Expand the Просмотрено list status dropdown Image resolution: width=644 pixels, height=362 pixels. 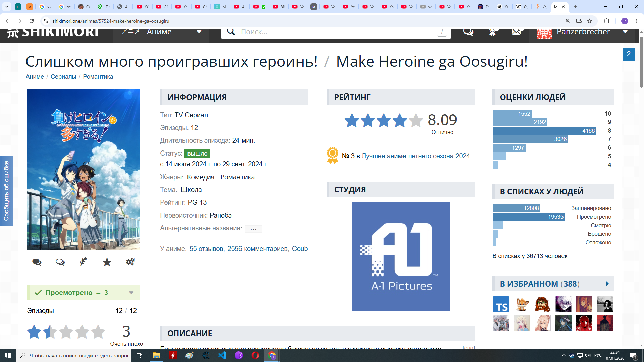click(x=131, y=293)
